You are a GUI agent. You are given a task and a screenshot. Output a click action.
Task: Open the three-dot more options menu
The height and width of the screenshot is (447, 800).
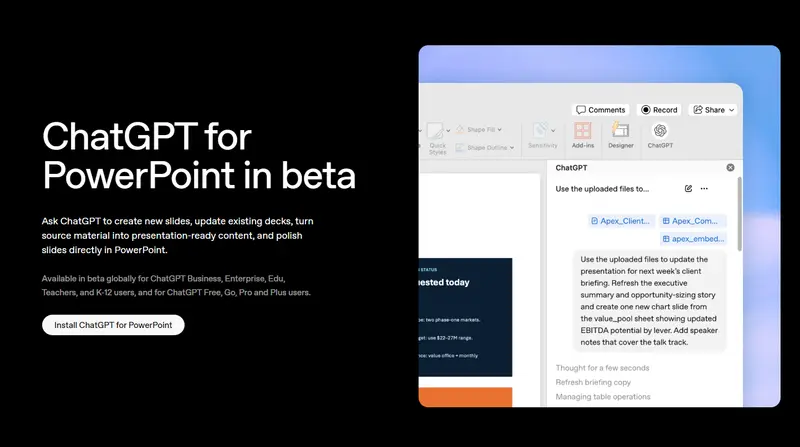point(704,189)
